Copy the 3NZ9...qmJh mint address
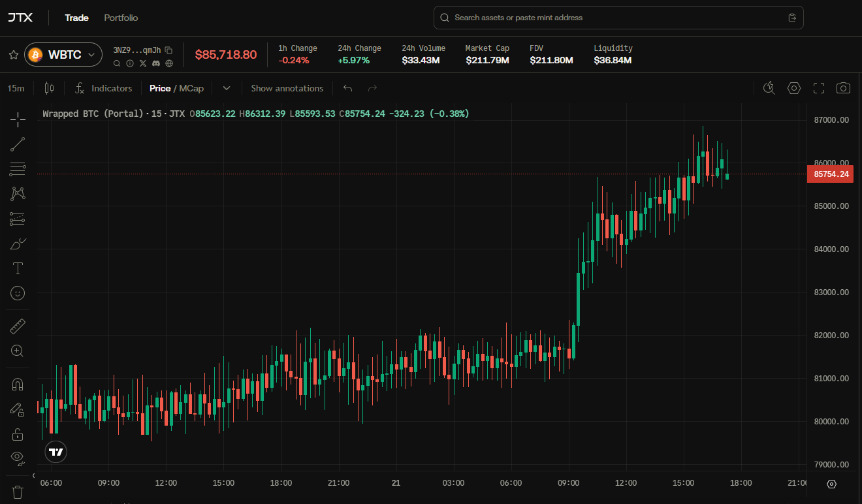The height and width of the screenshot is (504, 862). (168, 50)
